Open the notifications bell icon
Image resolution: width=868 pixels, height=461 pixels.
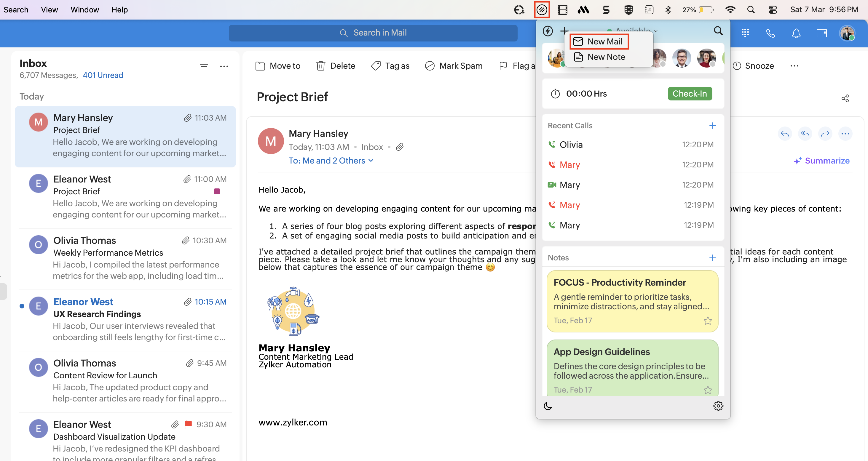pyautogui.click(x=796, y=33)
